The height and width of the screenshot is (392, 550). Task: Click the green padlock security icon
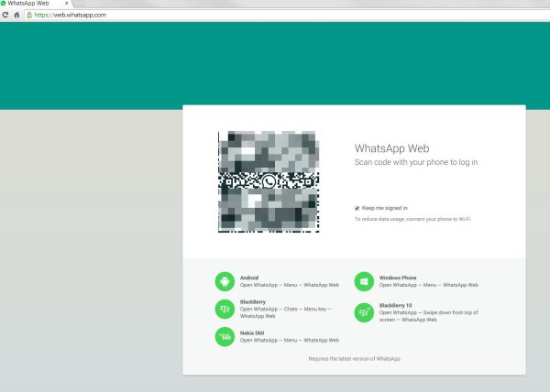pos(29,15)
